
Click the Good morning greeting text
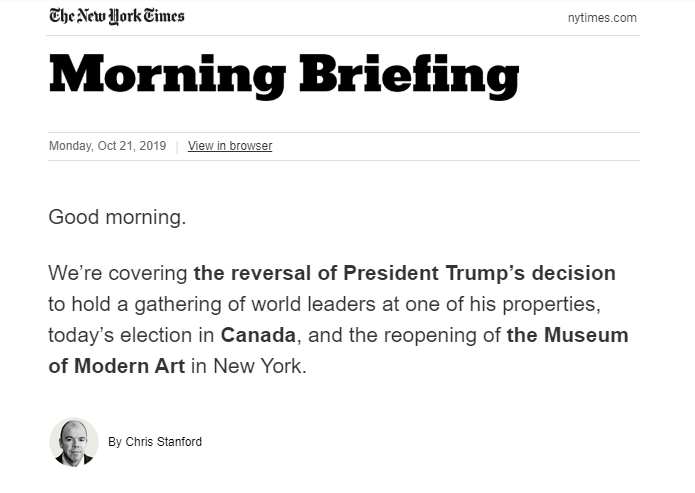(117, 217)
